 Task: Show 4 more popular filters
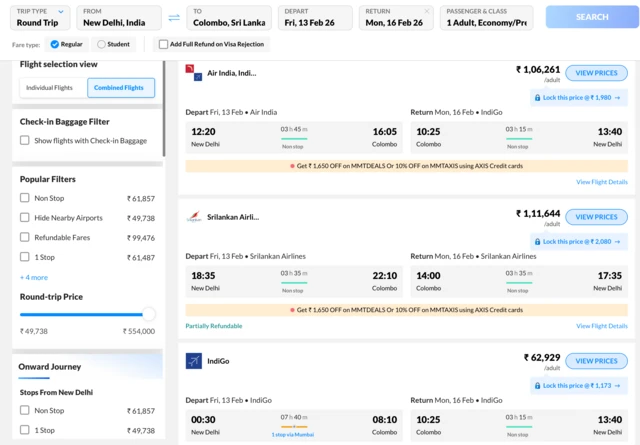(33, 277)
